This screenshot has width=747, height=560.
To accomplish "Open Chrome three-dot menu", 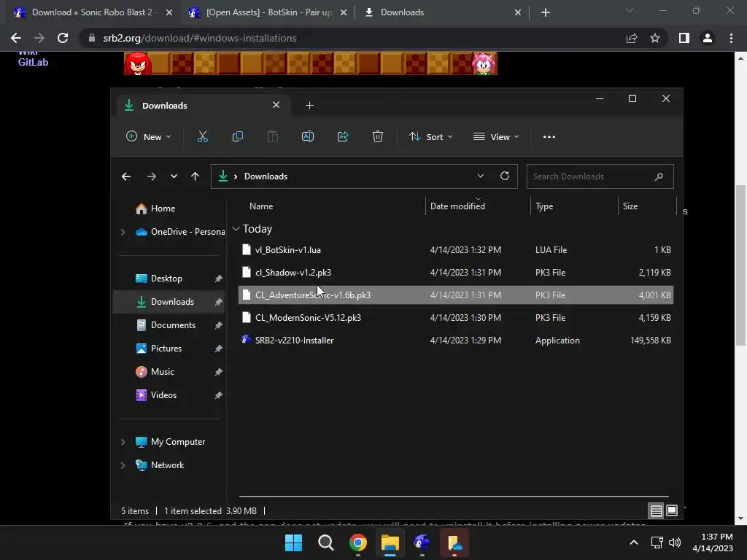I will (731, 38).
